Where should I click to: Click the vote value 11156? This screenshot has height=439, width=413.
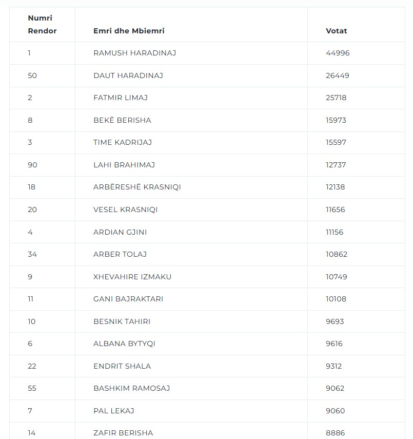click(x=334, y=232)
